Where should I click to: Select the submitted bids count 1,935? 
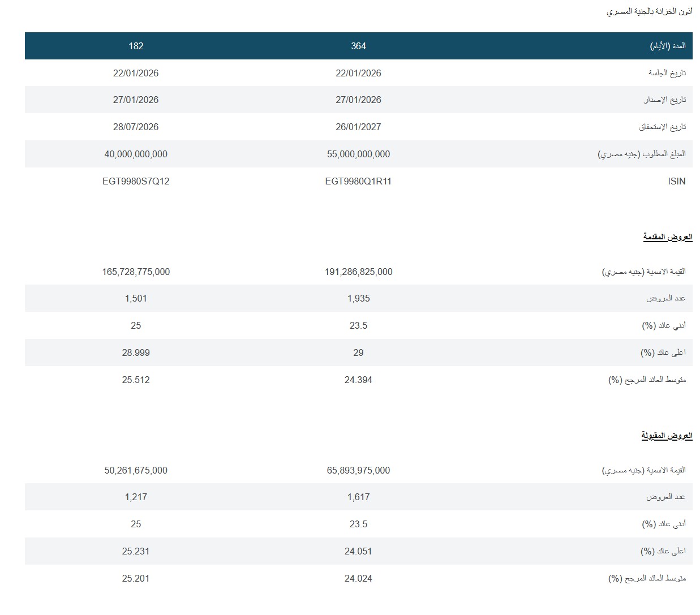pyautogui.click(x=358, y=298)
